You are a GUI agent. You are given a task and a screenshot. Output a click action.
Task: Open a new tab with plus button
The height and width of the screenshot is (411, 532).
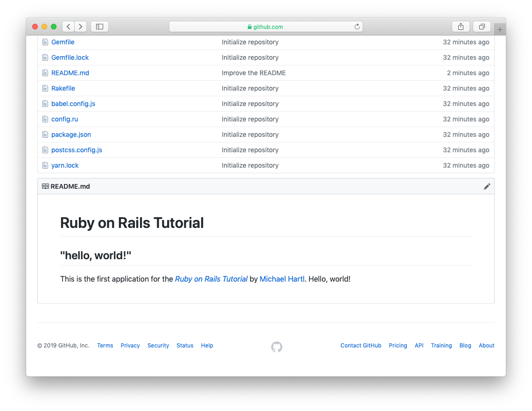point(500,29)
